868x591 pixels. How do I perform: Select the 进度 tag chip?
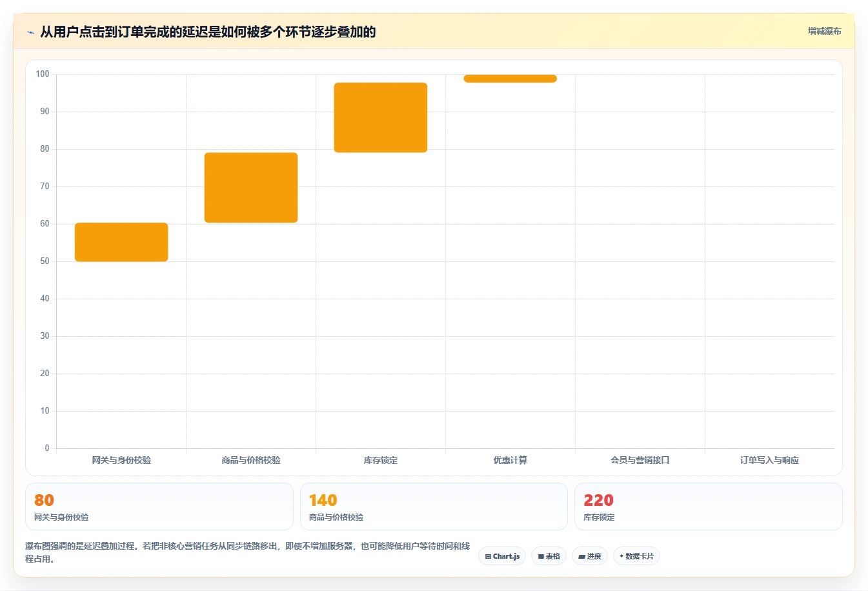590,556
